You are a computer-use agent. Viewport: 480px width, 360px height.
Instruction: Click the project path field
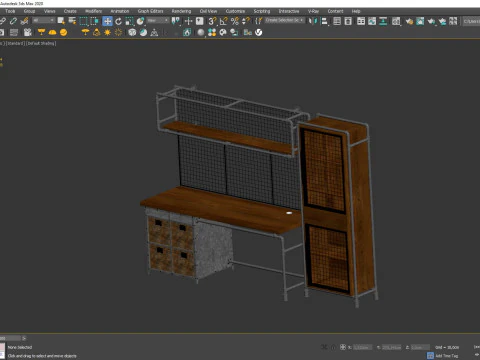pos(472,21)
